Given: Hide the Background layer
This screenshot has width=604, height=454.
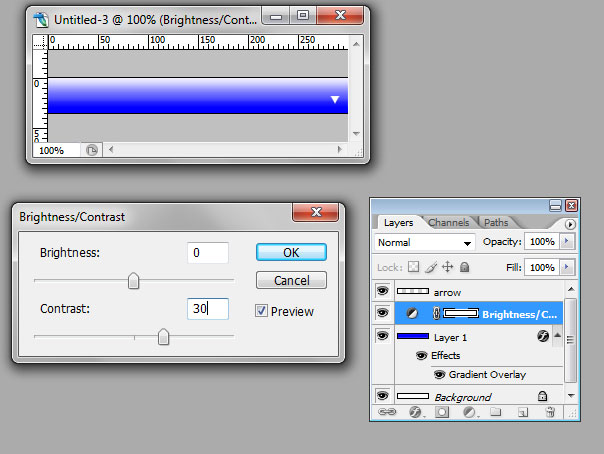Looking at the screenshot, I should (x=383, y=395).
